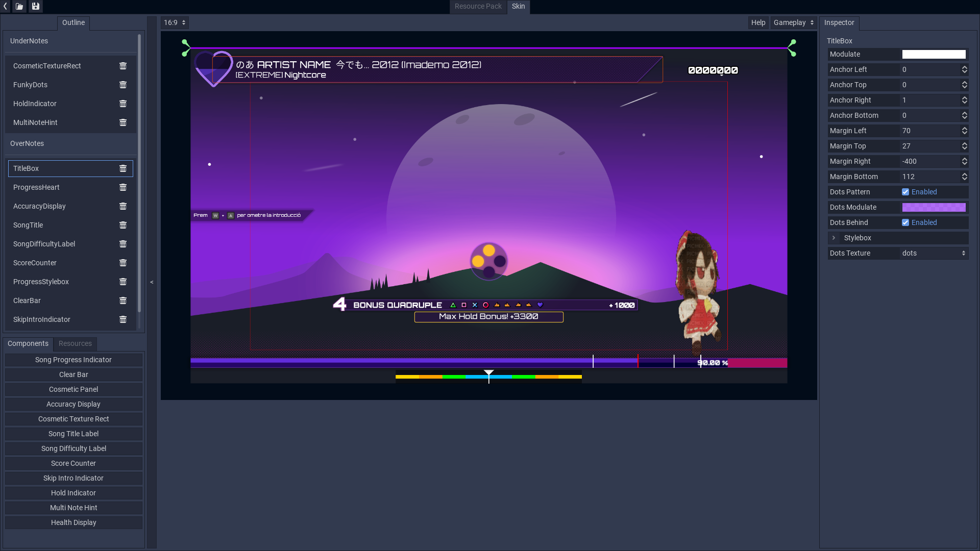
Task: Open the Gameplay mode dropdown
Action: pyautogui.click(x=793, y=22)
